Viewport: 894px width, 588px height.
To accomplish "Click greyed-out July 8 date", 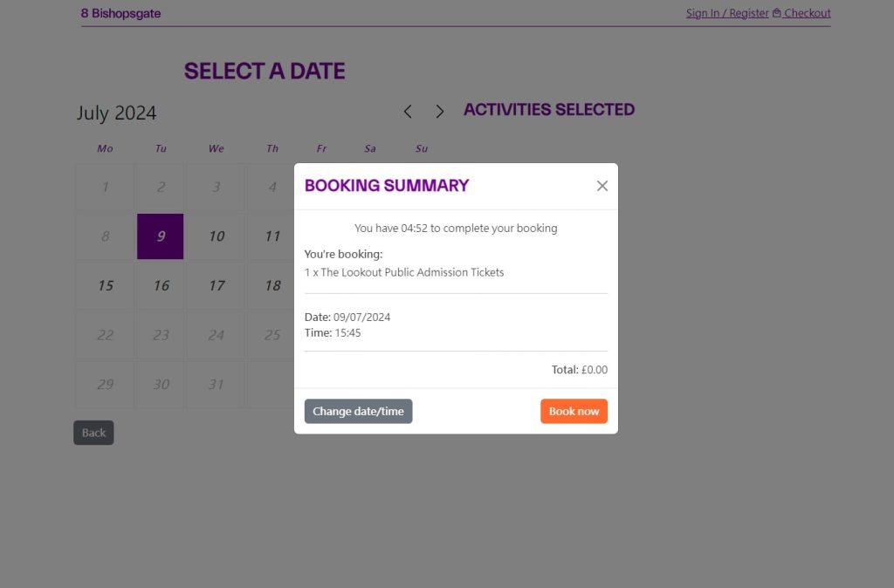I will 106,236.
